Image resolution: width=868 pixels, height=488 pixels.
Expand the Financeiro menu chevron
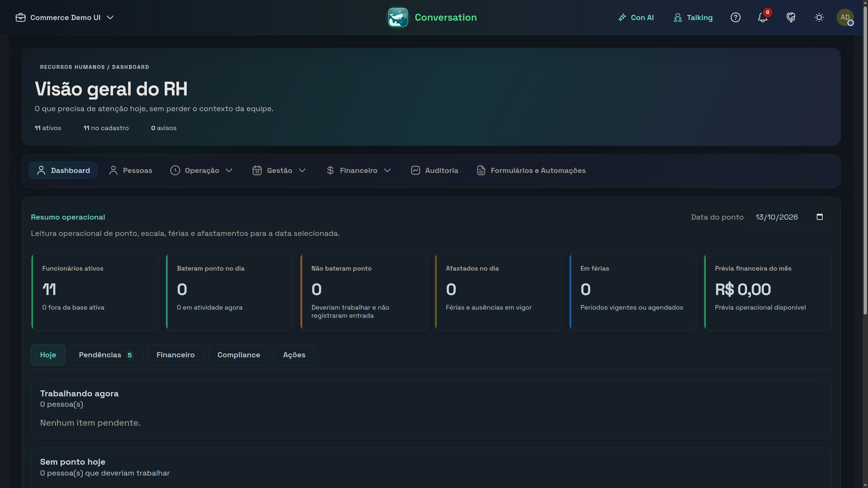(x=388, y=171)
